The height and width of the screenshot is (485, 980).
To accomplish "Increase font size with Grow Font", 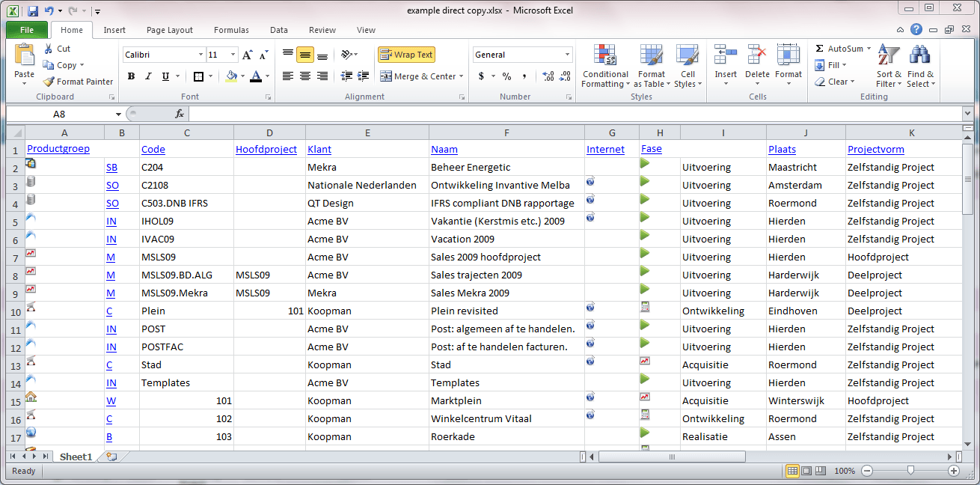I will click(248, 55).
